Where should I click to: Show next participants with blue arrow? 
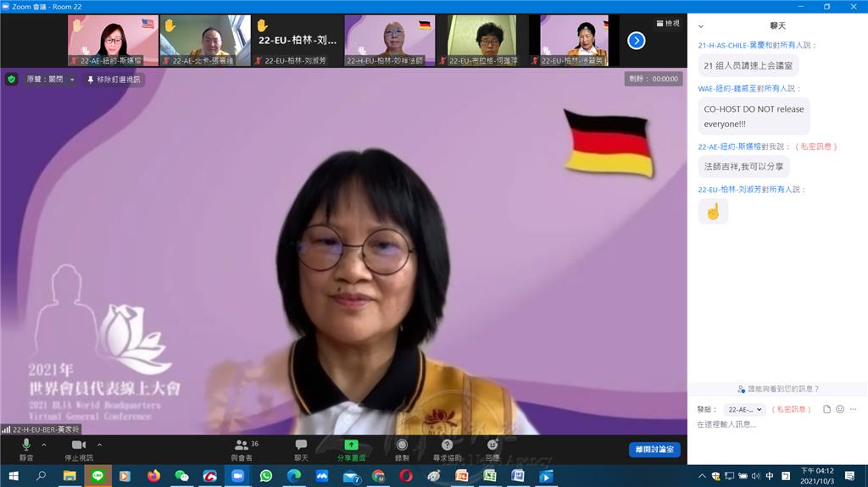point(636,41)
